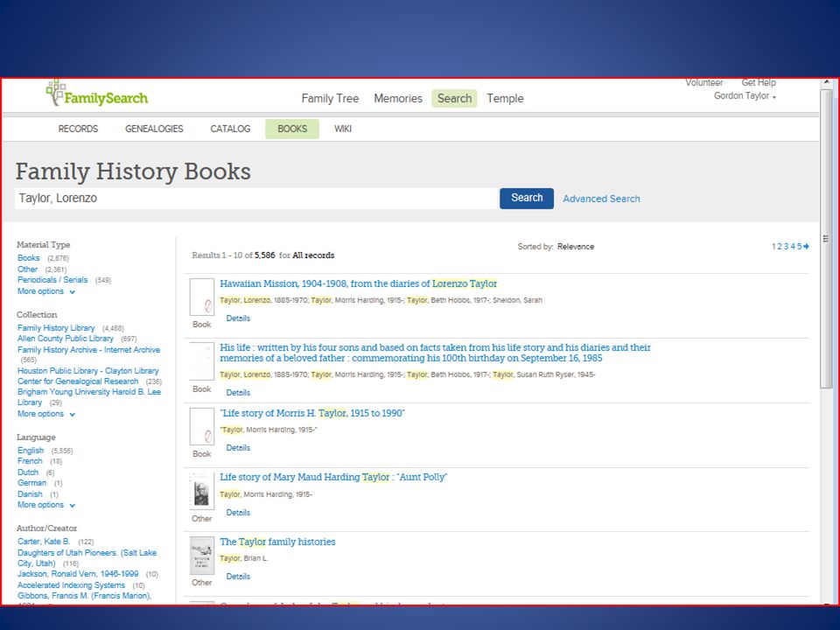Expand More options under Language
Screen dimensions: 840x630
click(46, 505)
